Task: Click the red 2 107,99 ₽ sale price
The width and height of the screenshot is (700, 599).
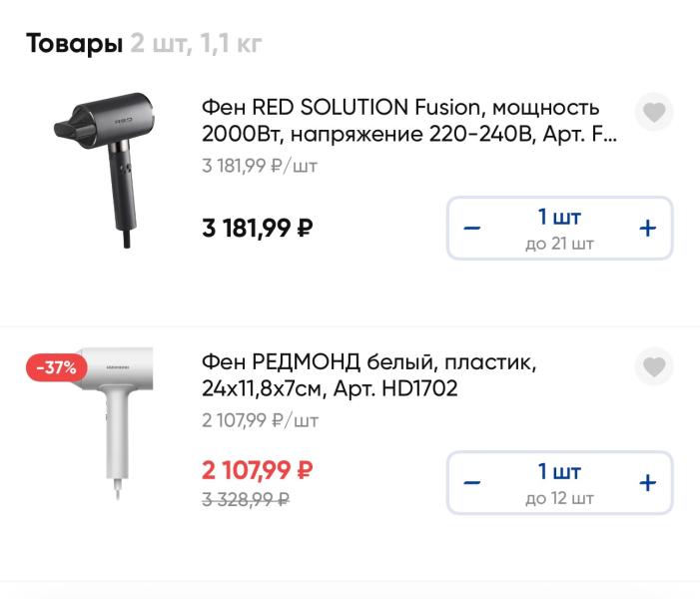Action: pyautogui.click(x=258, y=470)
